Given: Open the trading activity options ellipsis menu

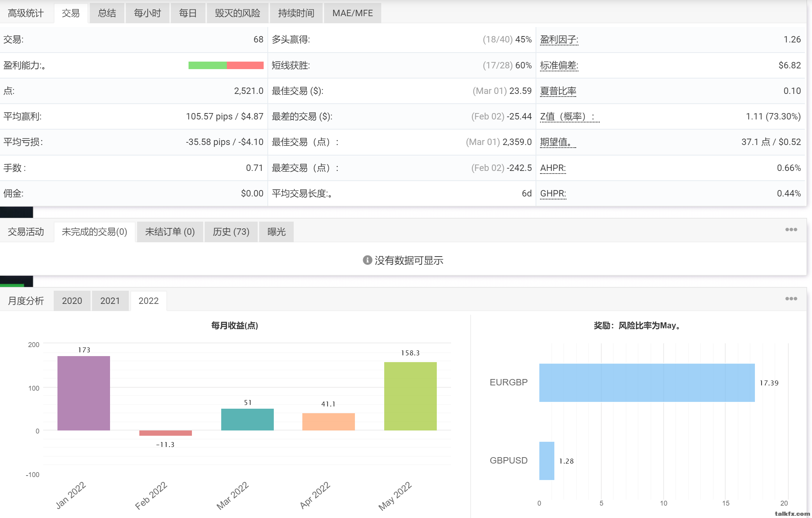Looking at the screenshot, I should coord(791,230).
